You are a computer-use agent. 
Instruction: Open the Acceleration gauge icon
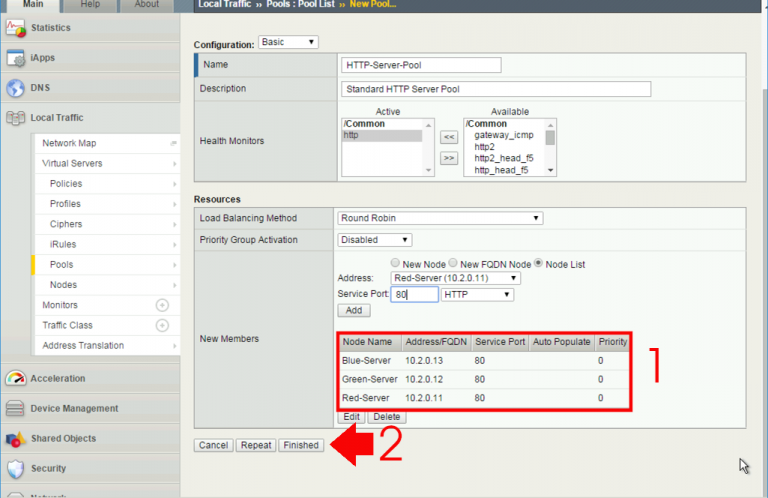tap(16, 379)
